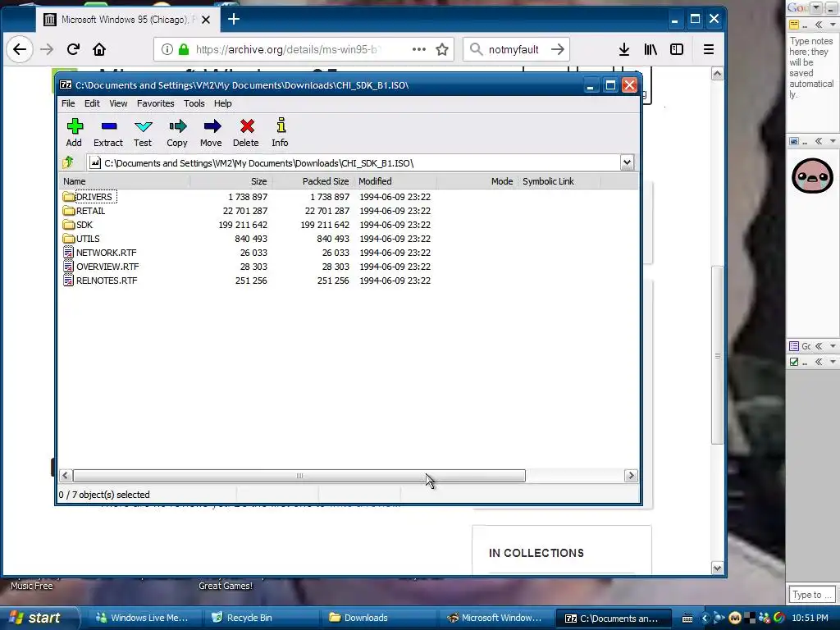Sort by the Mode column header
The height and width of the screenshot is (630, 840).
(x=477, y=181)
